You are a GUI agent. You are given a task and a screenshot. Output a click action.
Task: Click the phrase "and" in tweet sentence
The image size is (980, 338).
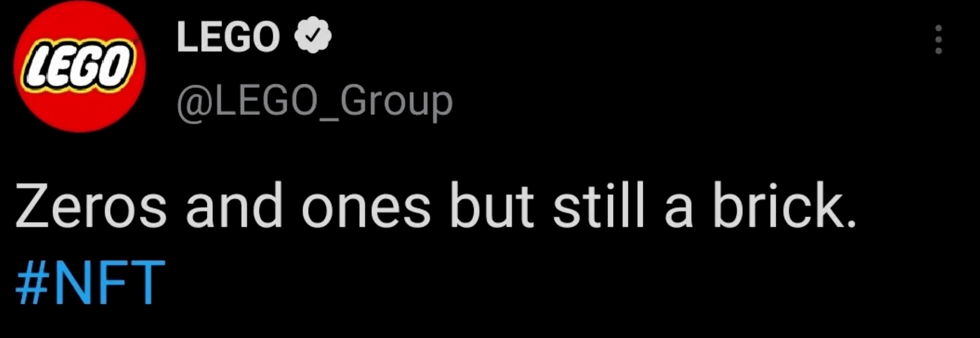pyautogui.click(x=234, y=206)
